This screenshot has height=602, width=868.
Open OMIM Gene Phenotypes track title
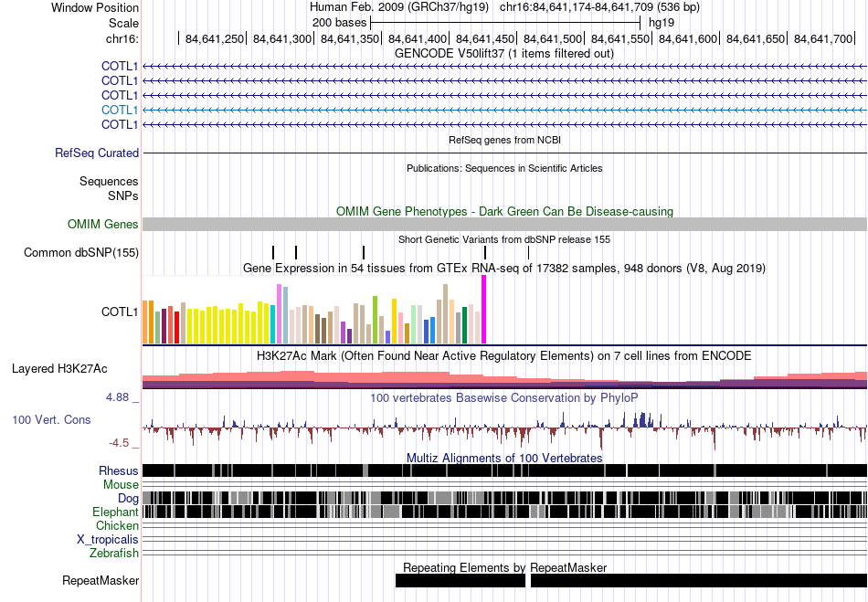tap(504, 211)
